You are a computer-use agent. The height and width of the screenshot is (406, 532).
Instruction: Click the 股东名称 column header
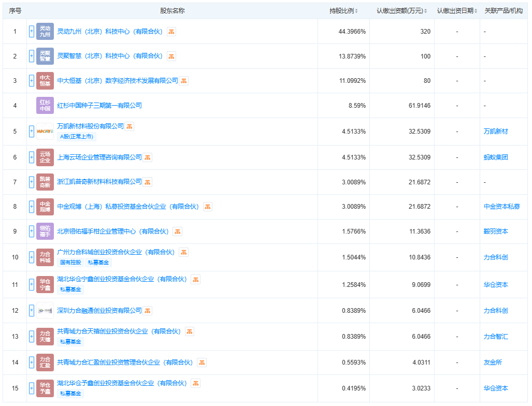[x=172, y=11]
